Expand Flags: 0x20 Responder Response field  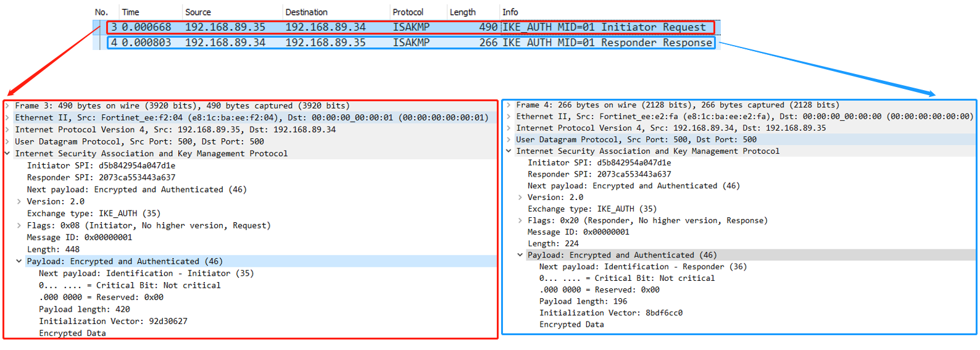tap(520, 220)
